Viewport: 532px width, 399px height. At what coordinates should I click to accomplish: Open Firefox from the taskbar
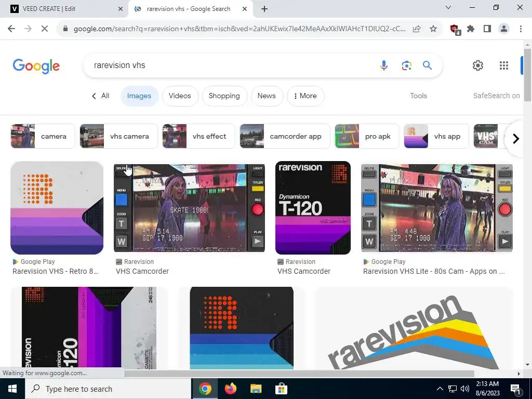tap(230, 389)
